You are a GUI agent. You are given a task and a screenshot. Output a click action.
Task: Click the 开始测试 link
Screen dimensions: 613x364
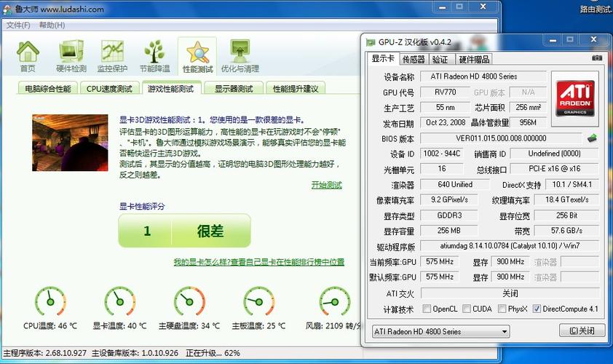coord(326,185)
